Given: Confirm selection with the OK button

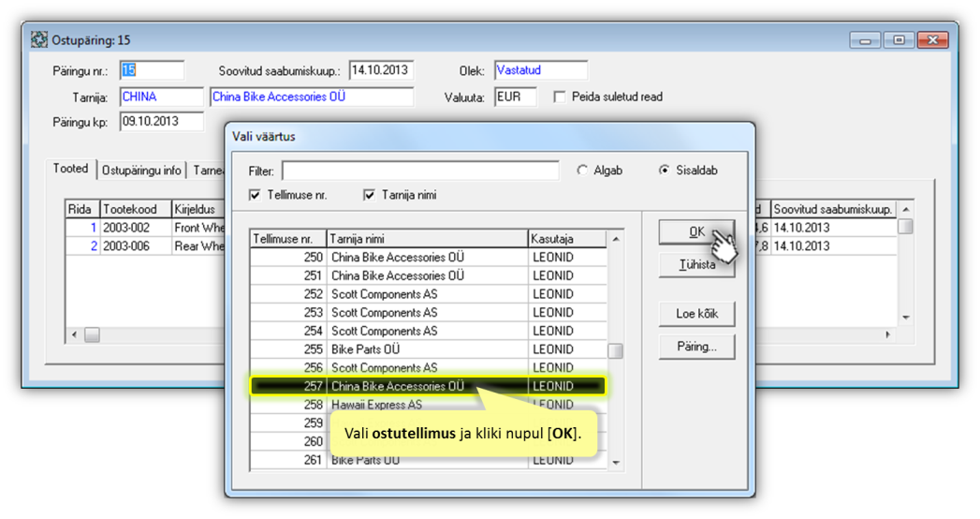Looking at the screenshot, I should pos(696,232).
